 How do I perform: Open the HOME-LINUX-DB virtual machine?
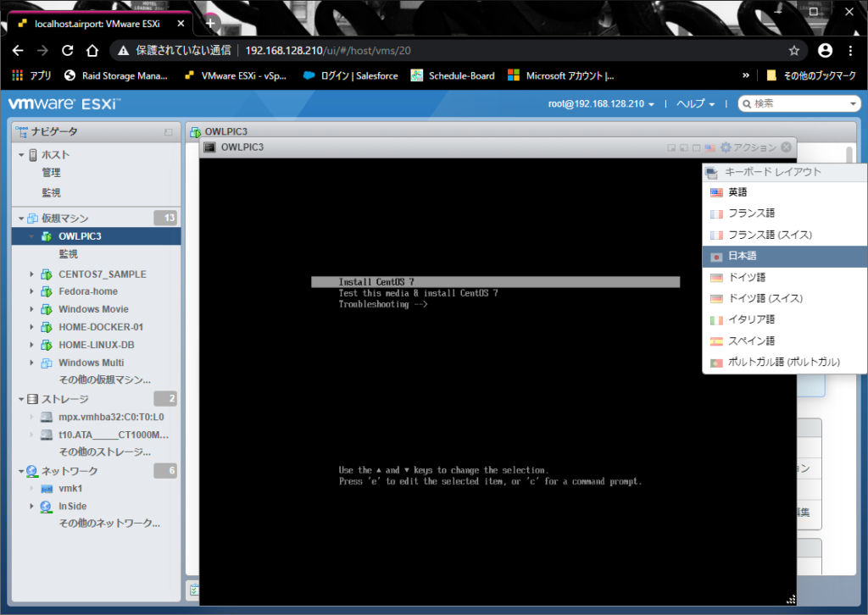point(97,345)
